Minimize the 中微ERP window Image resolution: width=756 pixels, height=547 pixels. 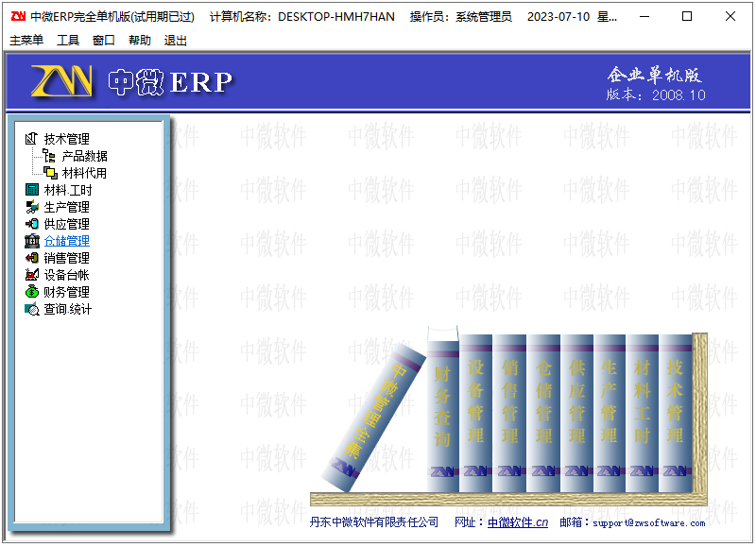(644, 16)
